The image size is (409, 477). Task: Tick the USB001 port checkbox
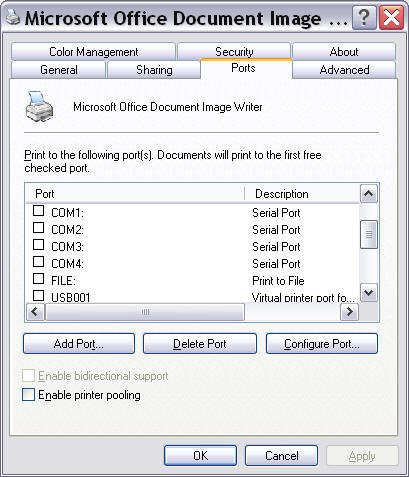click(39, 295)
